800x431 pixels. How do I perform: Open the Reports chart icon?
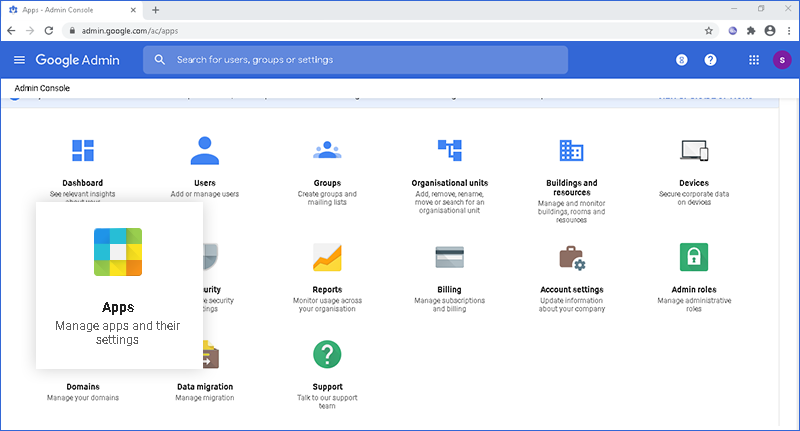tap(327, 257)
